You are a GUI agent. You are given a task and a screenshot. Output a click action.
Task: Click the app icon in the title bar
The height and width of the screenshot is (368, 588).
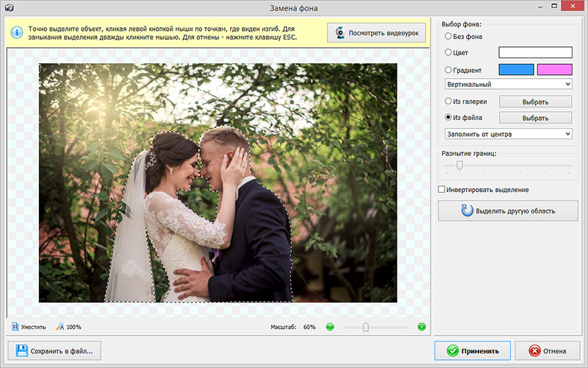(x=10, y=7)
